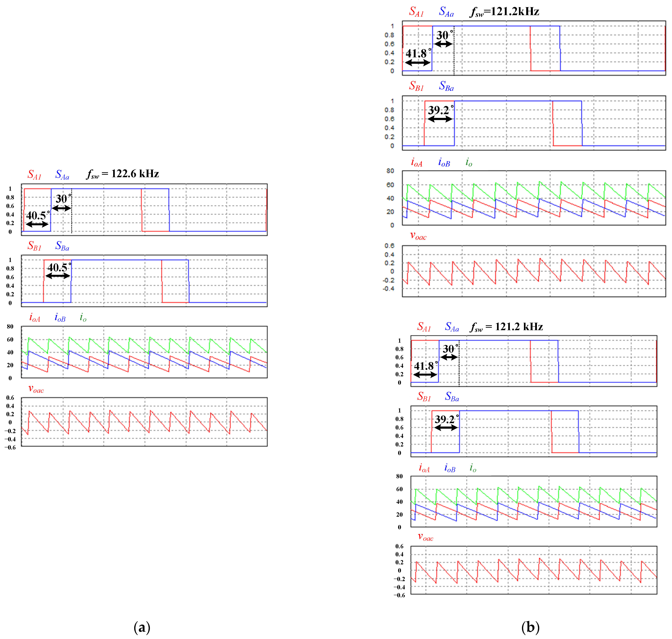Screen dimensions: 672x639
Task: Click the green io legend in the left panel
Action: (x=83, y=318)
